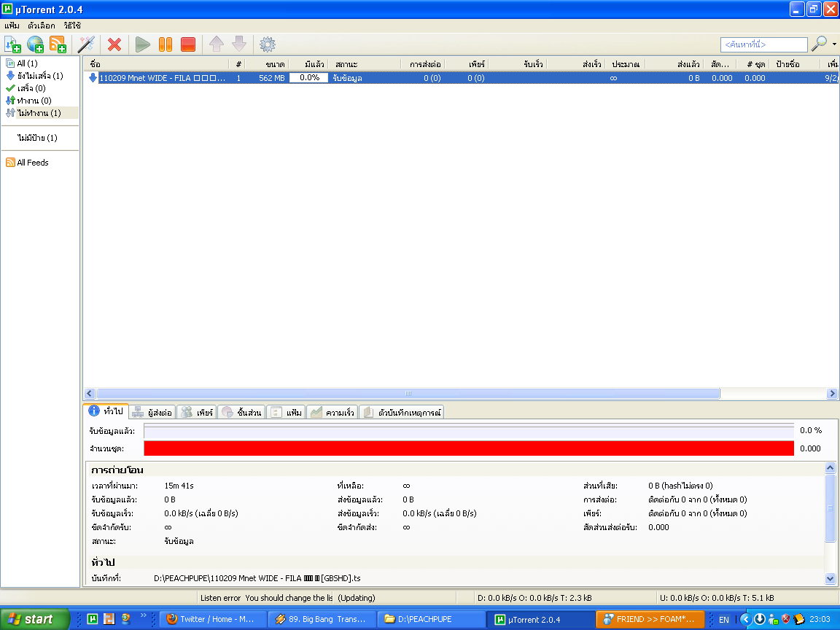
Task: Move torrent up in queue arrow
Action: click(217, 44)
